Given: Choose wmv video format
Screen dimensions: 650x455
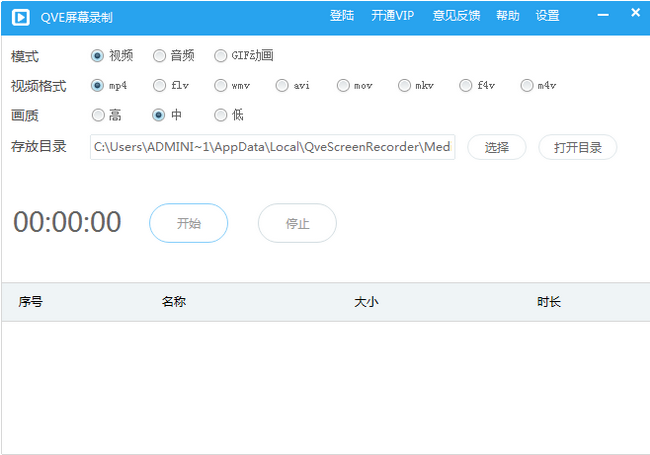Looking at the screenshot, I should [x=232, y=85].
